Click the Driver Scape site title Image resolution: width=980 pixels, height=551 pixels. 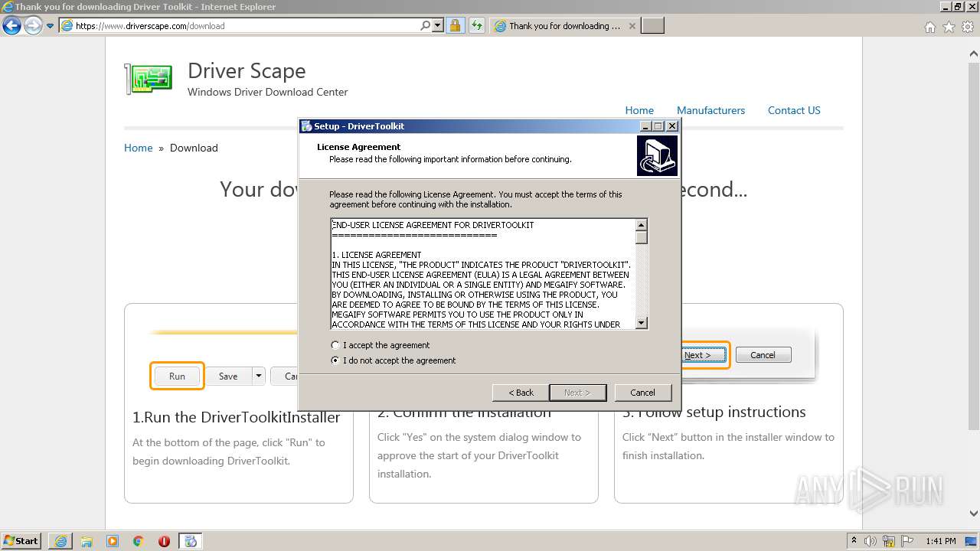pyautogui.click(x=247, y=70)
